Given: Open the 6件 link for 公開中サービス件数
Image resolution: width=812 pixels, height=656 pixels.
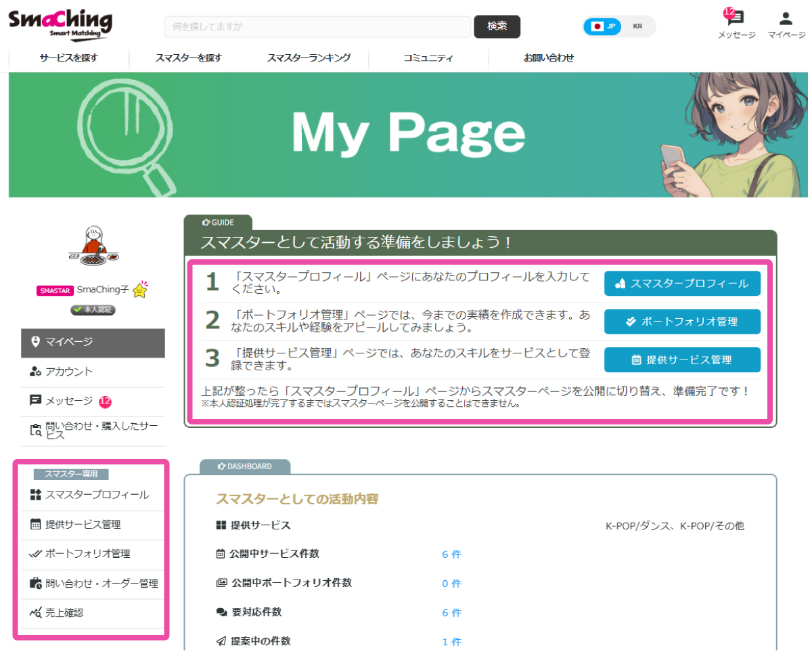Looking at the screenshot, I should click(451, 554).
